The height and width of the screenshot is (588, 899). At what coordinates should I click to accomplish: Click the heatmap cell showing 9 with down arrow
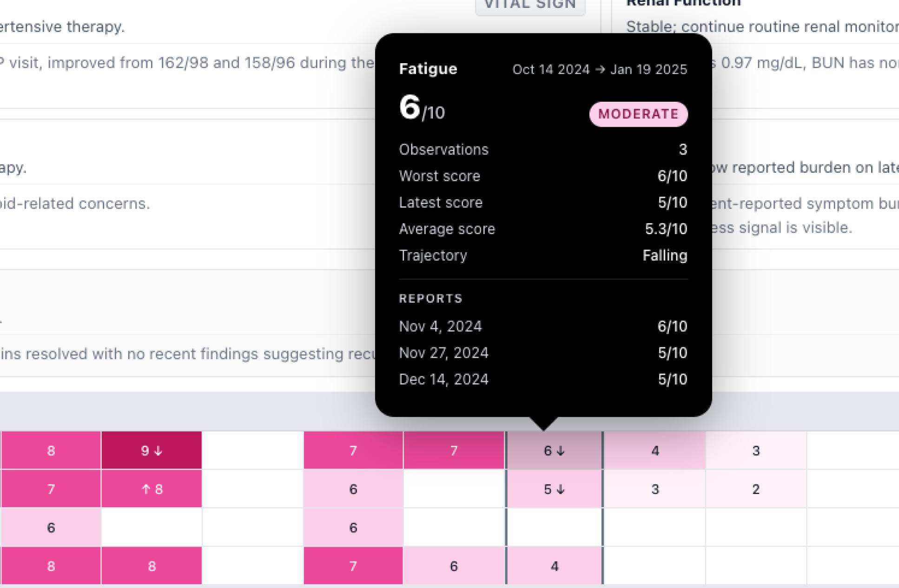[x=152, y=451]
